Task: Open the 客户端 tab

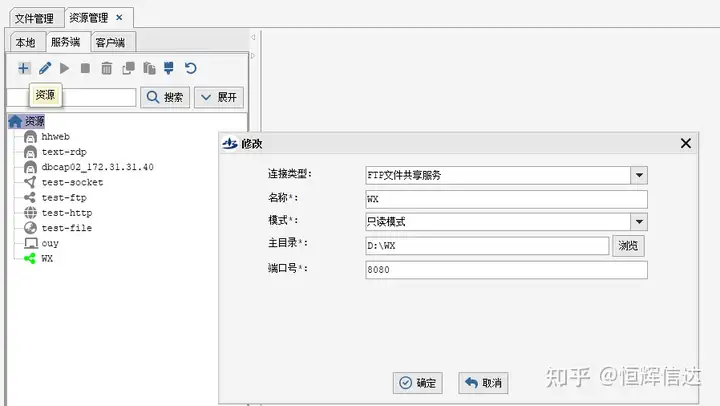Action: pos(110,43)
